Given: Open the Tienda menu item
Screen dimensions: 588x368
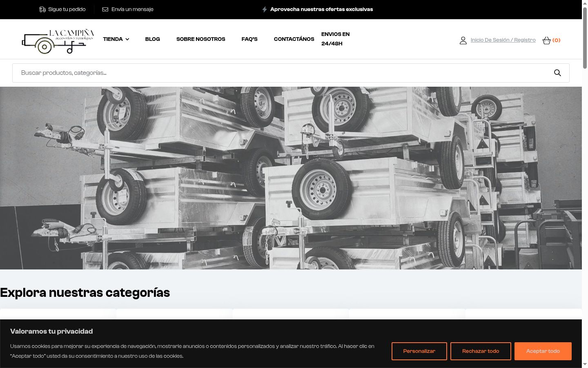Looking at the screenshot, I should click(113, 39).
